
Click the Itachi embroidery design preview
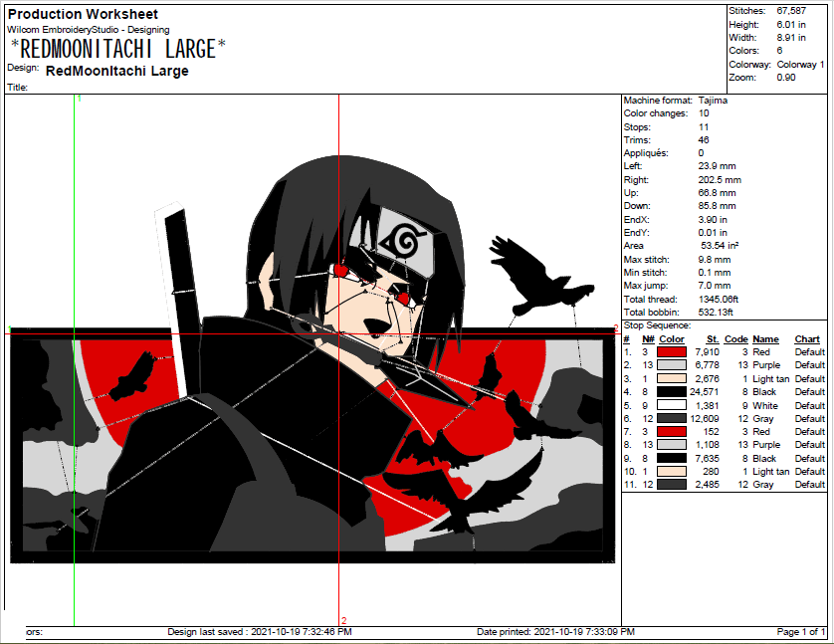pyautogui.click(x=313, y=360)
